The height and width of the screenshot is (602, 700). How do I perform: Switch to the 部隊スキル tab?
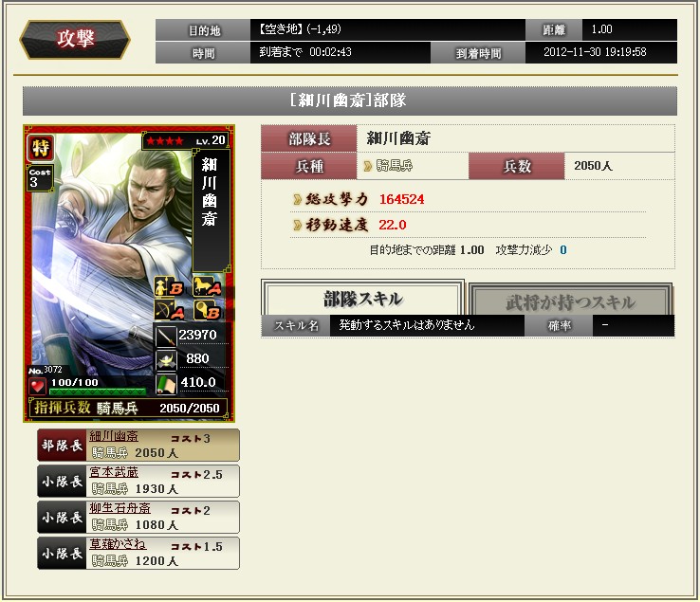pos(362,299)
